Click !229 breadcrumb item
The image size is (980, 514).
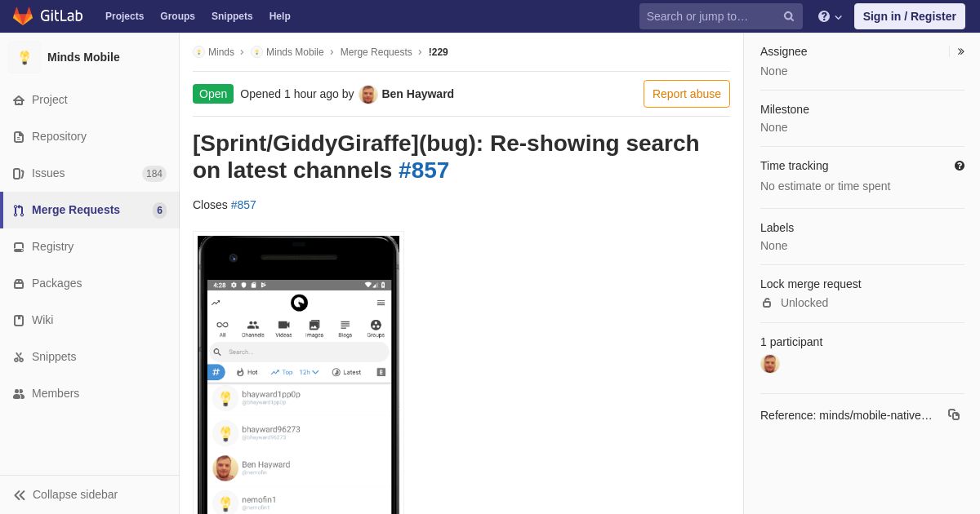coord(439,52)
